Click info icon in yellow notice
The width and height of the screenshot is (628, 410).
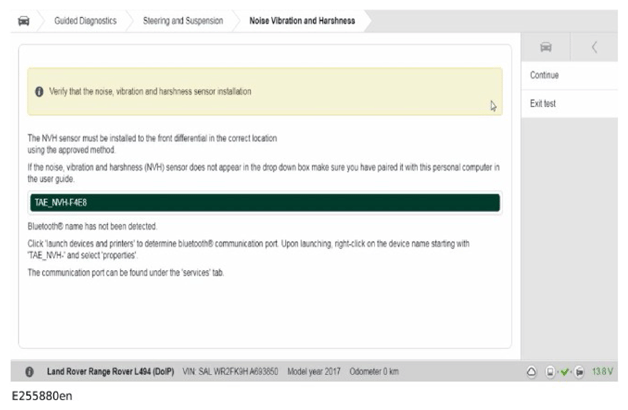39,92
